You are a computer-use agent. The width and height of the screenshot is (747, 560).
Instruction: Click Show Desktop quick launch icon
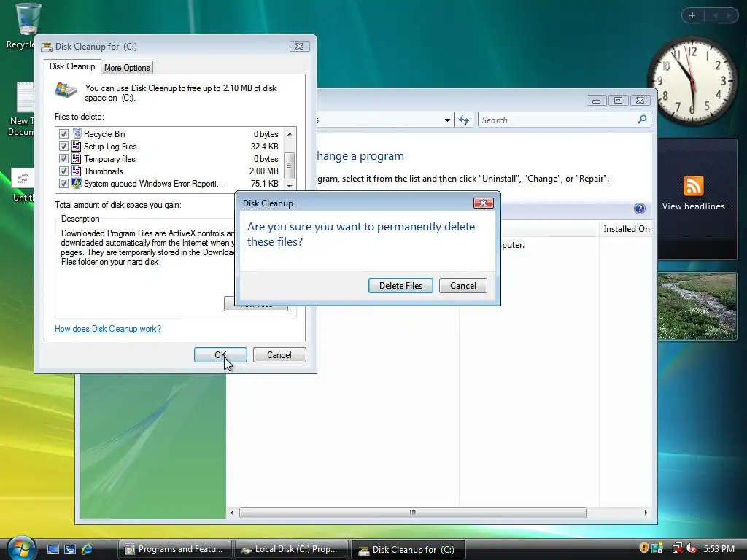[53, 550]
